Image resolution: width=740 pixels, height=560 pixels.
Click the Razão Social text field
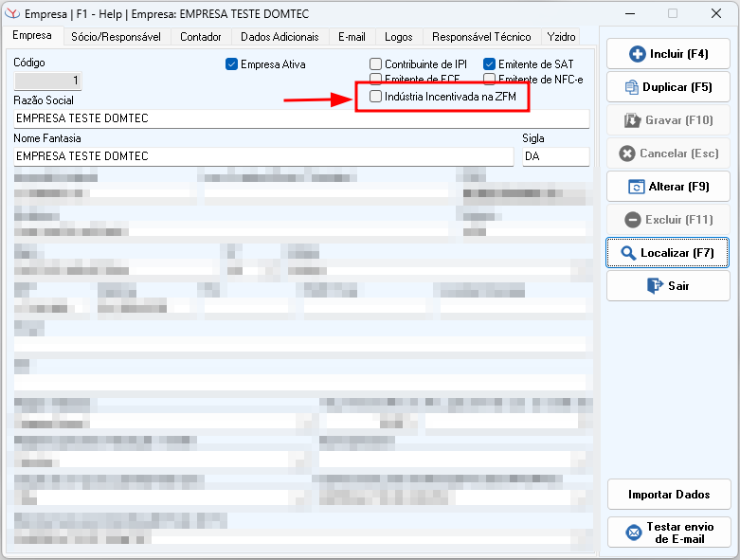pos(301,118)
